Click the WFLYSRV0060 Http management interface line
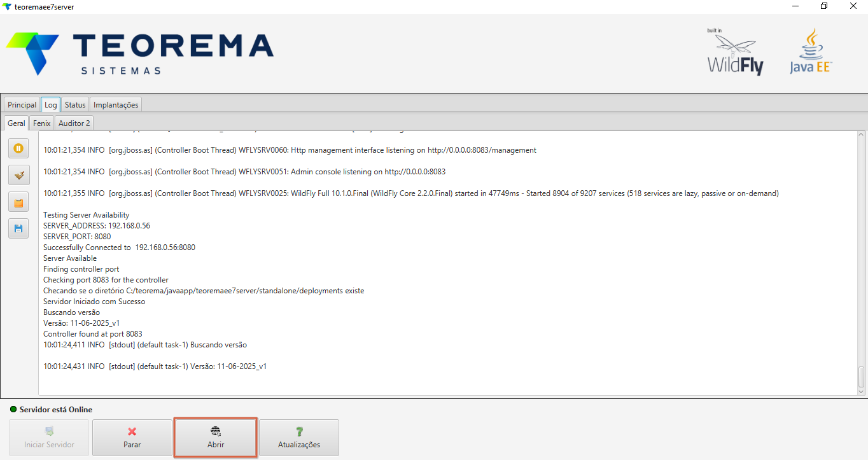The image size is (868, 460). (290, 150)
